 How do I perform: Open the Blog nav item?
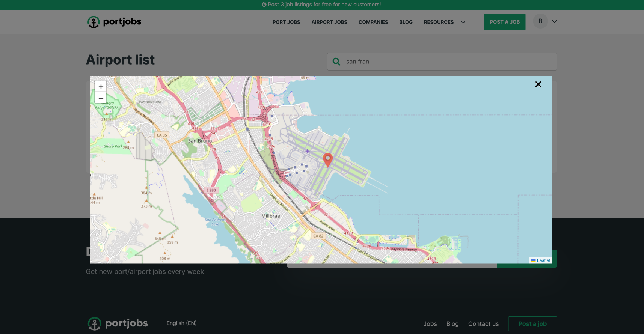pos(406,22)
